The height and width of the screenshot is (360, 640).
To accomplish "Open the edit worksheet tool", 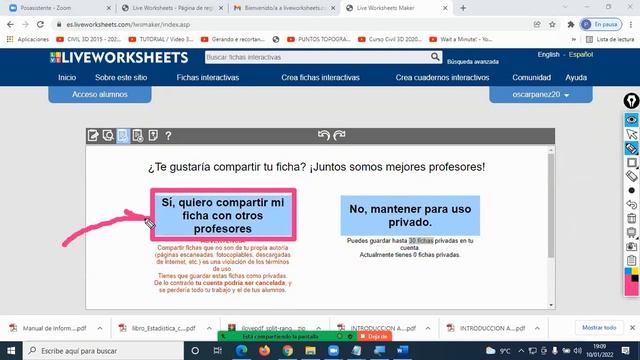I will point(93,136).
